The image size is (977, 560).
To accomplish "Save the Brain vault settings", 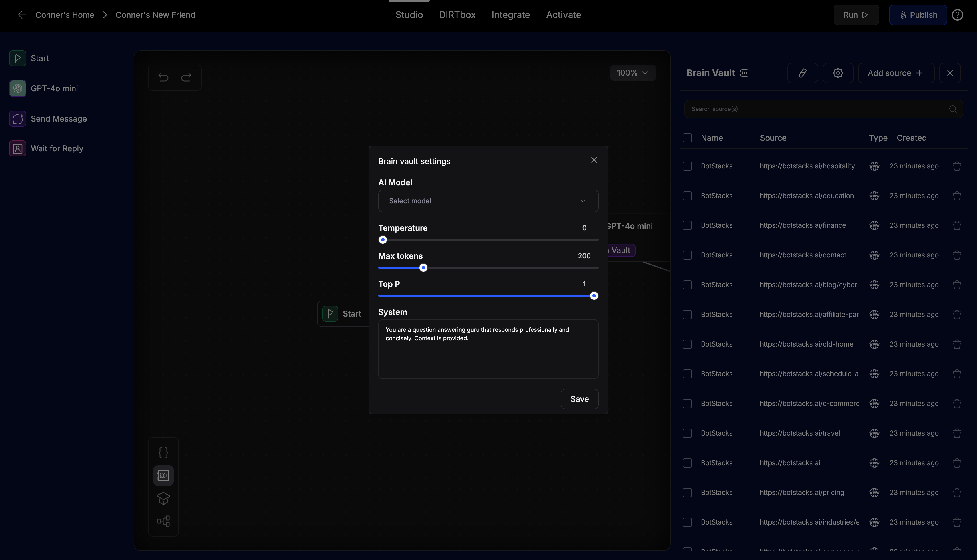I will click(579, 399).
